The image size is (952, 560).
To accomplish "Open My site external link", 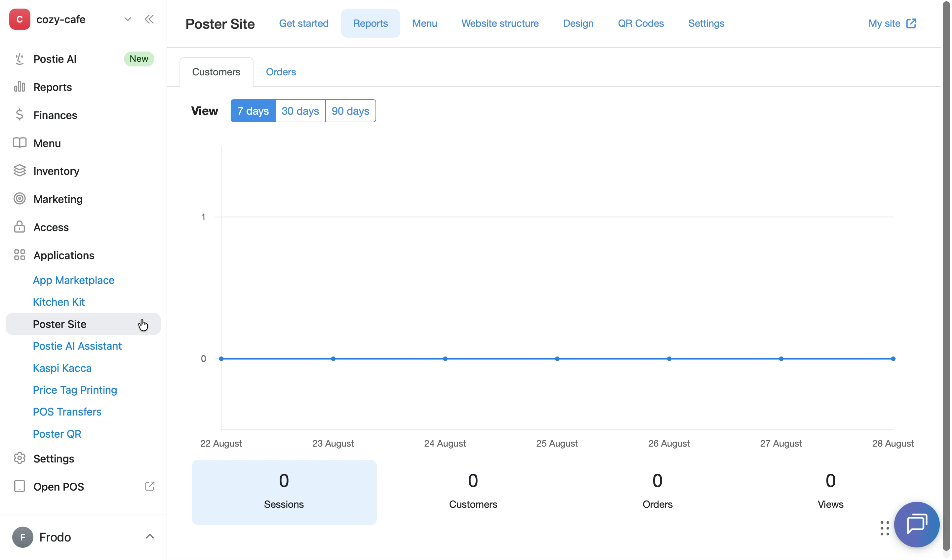I will click(892, 23).
